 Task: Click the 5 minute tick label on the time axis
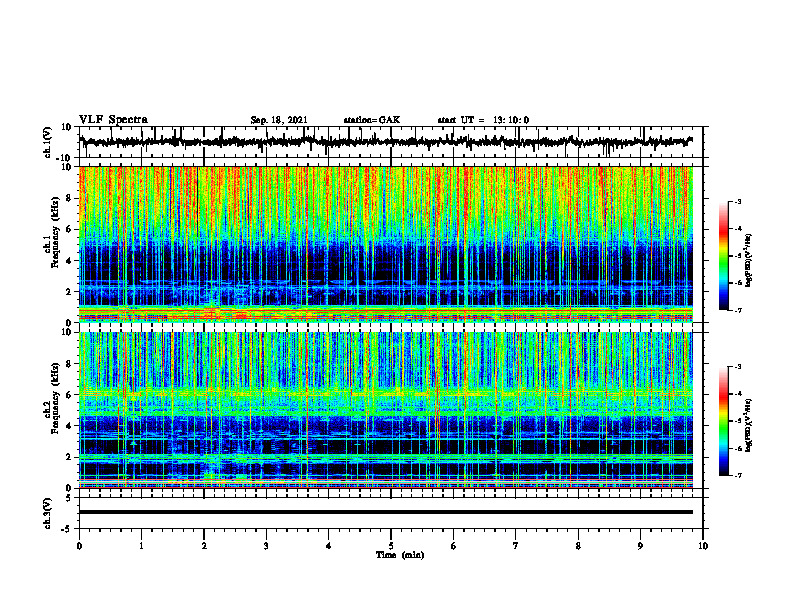coord(391,546)
